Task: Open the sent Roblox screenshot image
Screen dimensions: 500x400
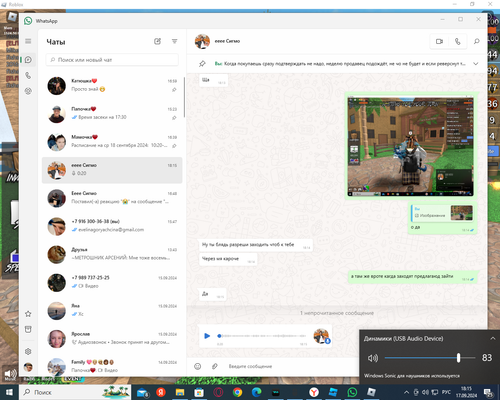Action: (x=410, y=146)
